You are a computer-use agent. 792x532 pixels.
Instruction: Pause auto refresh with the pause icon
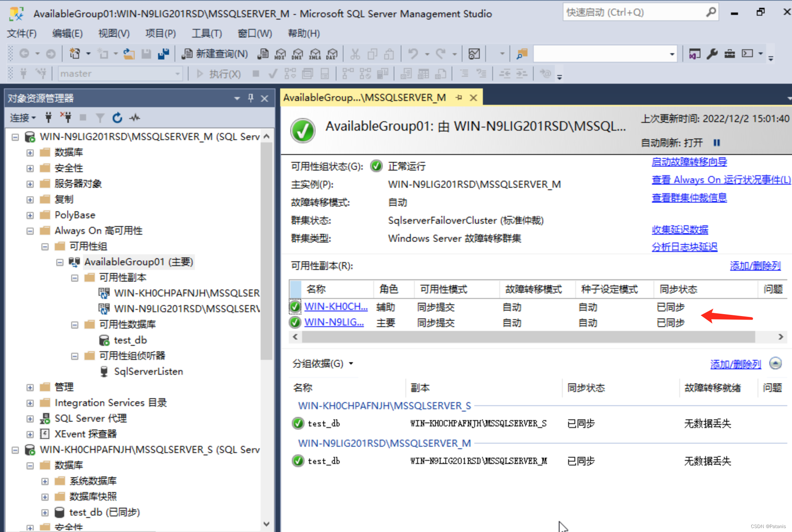tap(716, 143)
